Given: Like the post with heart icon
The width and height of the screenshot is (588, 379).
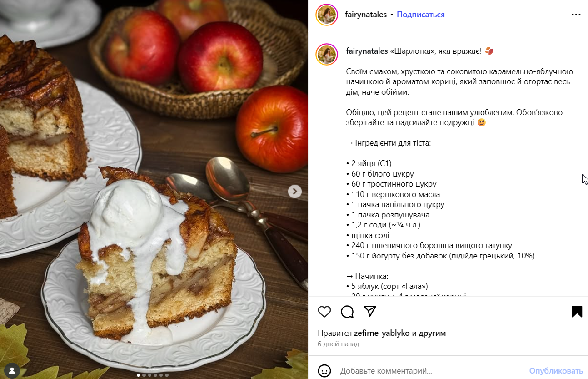Looking at the screenshot, I should click(x=324, y=312).
